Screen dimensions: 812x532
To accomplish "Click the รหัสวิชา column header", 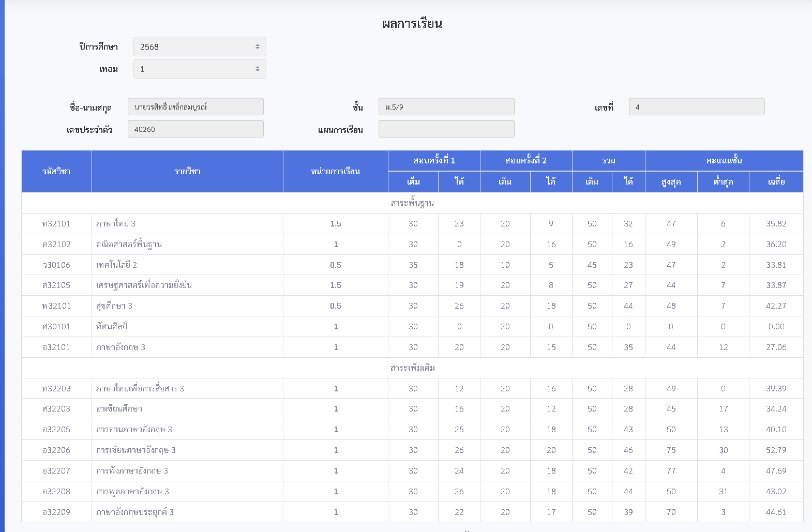I will coord(56,172).
